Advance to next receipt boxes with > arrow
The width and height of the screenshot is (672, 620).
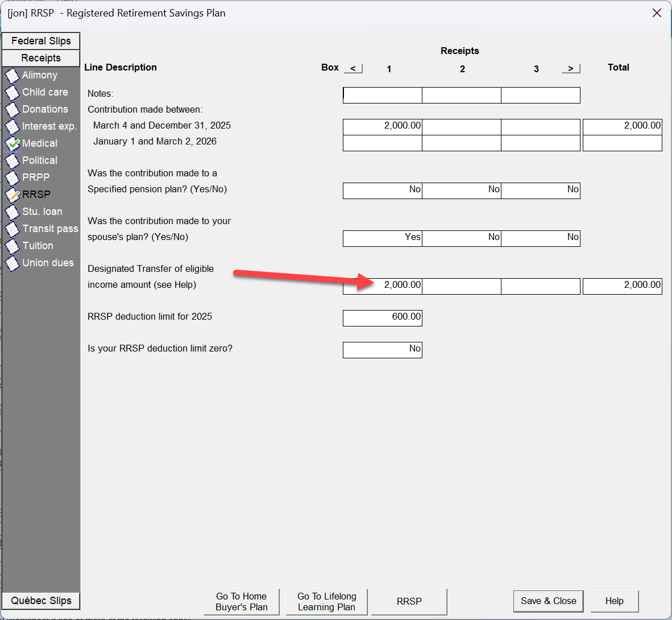point(571,68)
